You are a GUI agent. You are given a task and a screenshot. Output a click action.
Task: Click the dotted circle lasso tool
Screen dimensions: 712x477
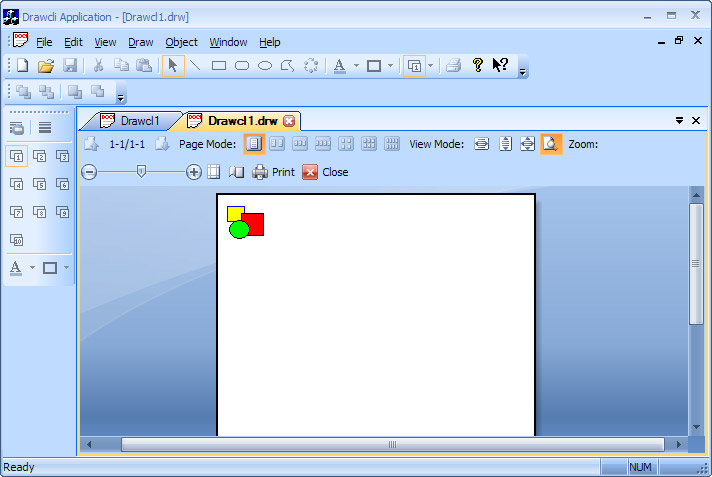pyautogui.click(x=311, y=66)
